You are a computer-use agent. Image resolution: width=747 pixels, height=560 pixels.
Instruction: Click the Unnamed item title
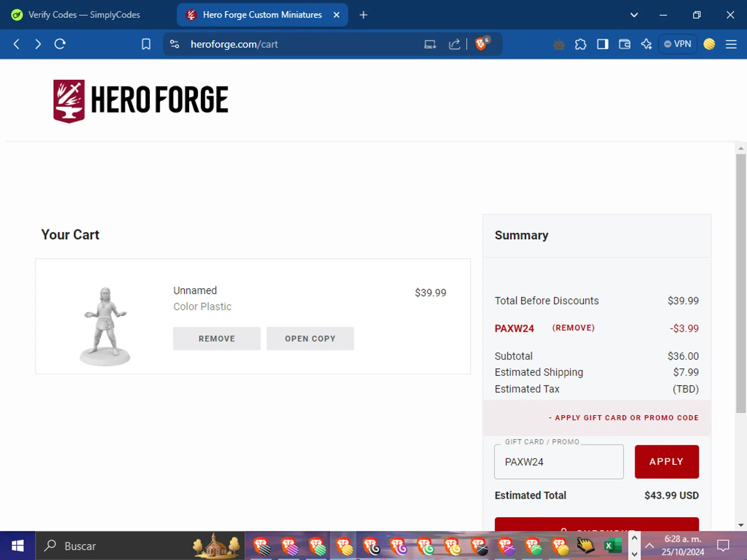tap(195, 291)
